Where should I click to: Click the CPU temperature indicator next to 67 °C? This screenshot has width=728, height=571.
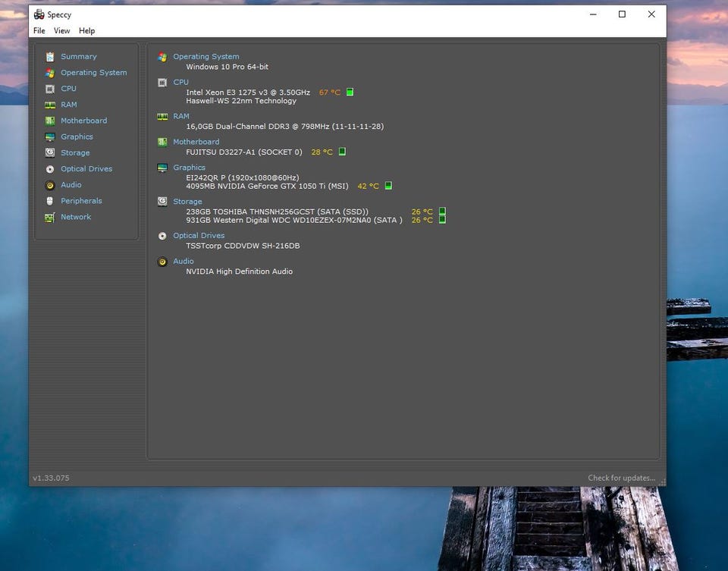pos(350,92)
